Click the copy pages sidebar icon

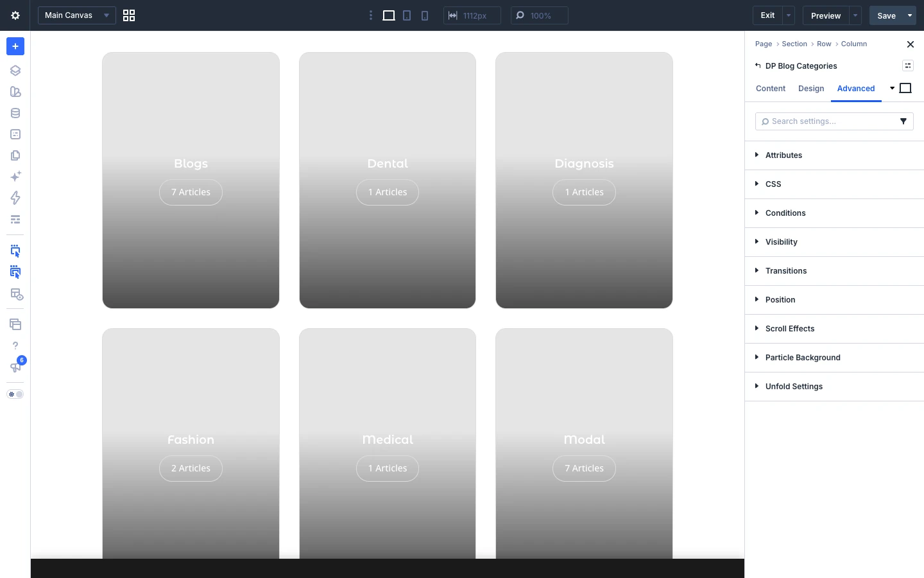tap(15, 155)
